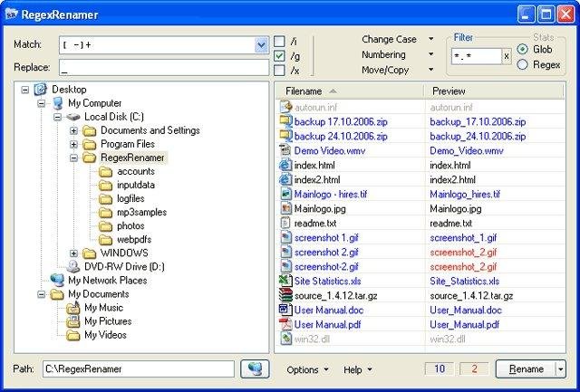Image resolution: width=580 pixels, height=392 pixels.
Task: Collapse the RegexRenamer folder node
Action: 74,158
